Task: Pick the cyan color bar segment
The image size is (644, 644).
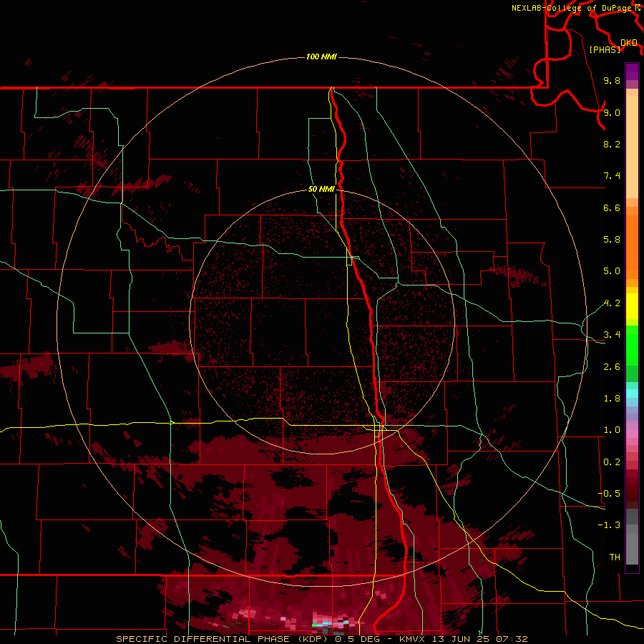Action: [632, 394]
